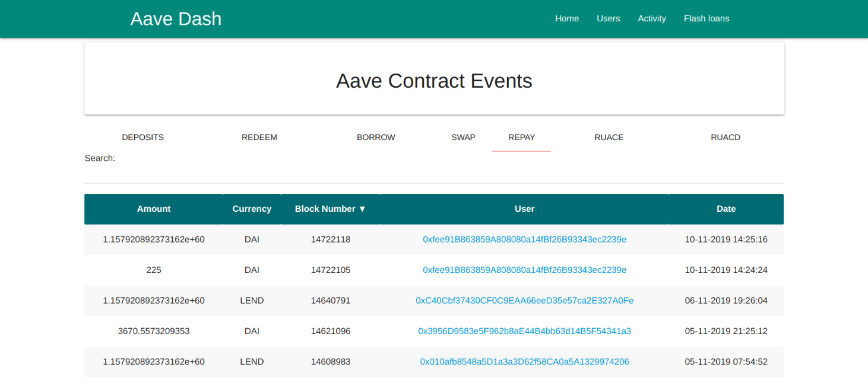The width and height of the screenshot is (868, 388).
Task: Select the REDEEM tab
Action: (x=259, y=137)
